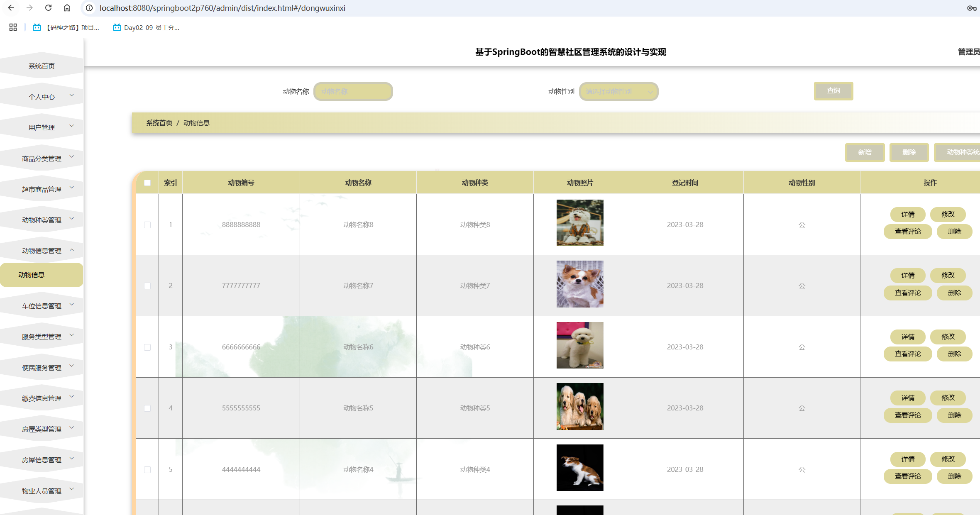Viewport: 980px width, 515px height.
Task: Toggle the select-all checkbox in table header
Action: point(147,183)
